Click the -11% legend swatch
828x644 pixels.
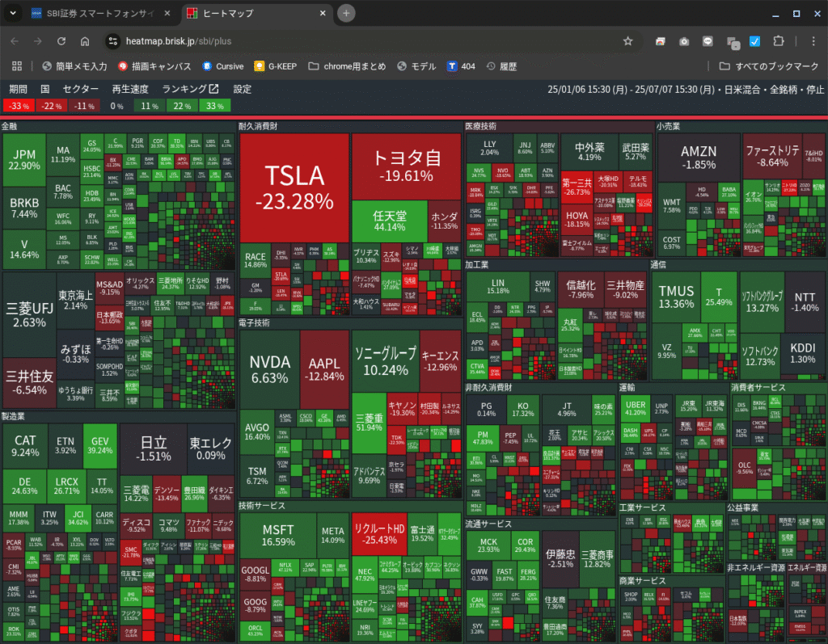point(84,106)
